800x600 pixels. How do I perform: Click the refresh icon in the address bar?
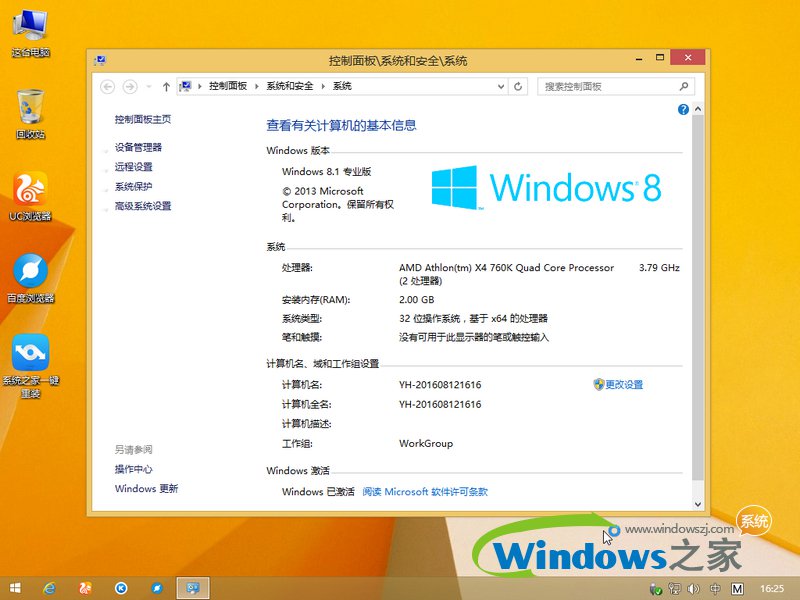(x=518, y=86)
